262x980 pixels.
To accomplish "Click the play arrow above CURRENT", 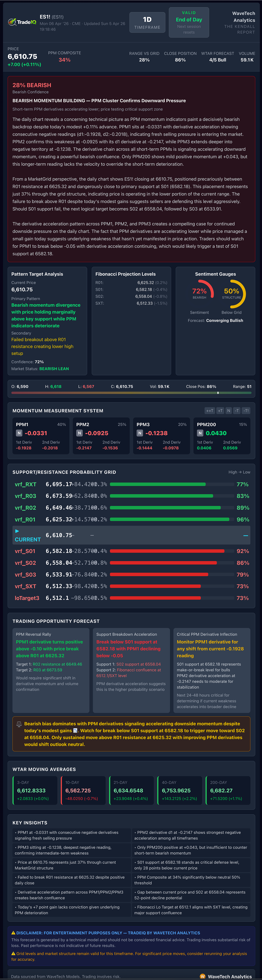I will (x=17, y=531).
